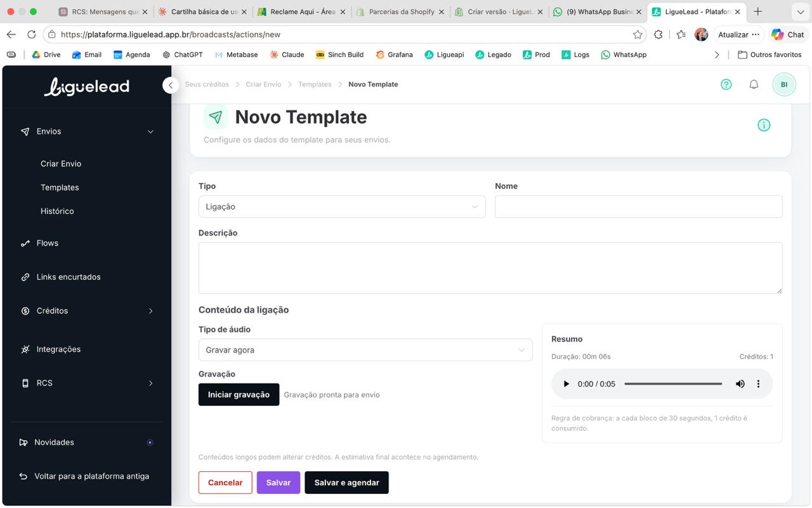Click the LigueLead logo

[87, 86]
